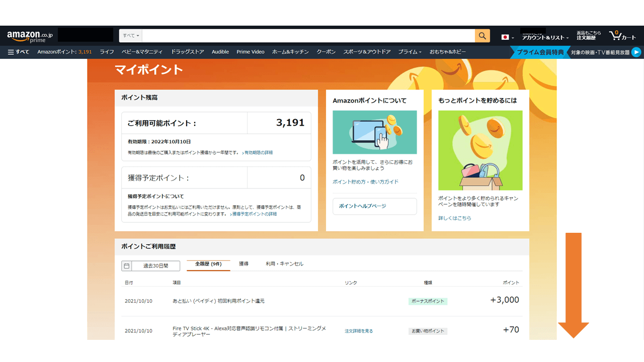Open Prime Video in navigation bar
This screenshot has height=362, width=644.
250,52
